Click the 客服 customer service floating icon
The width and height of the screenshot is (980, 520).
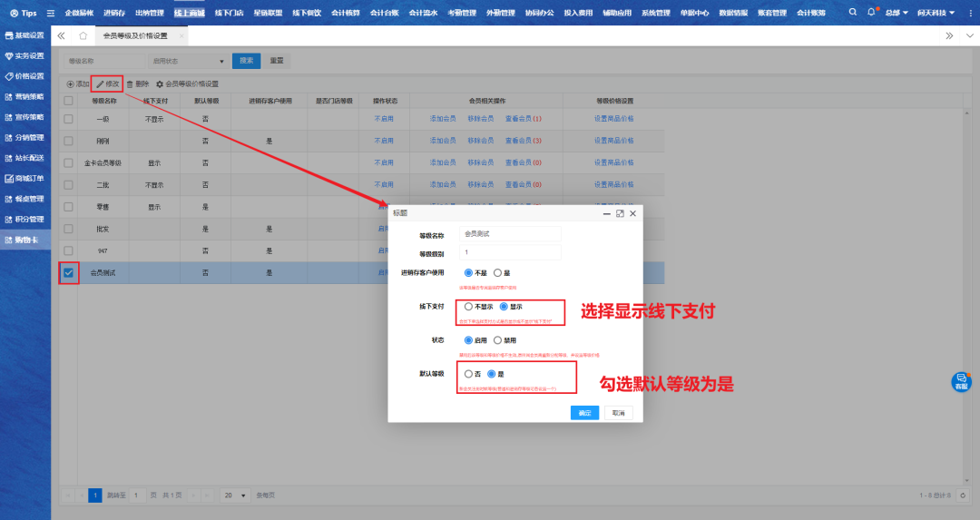961,381
